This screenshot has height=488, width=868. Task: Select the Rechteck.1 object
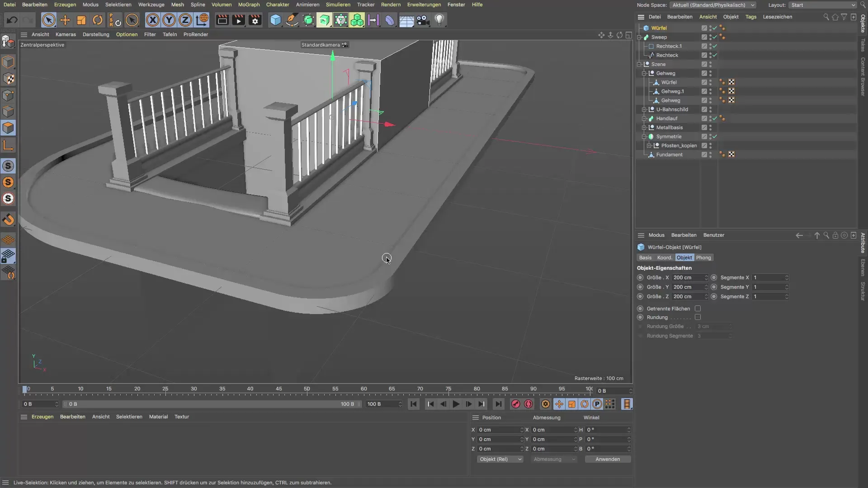click(669, 46)
